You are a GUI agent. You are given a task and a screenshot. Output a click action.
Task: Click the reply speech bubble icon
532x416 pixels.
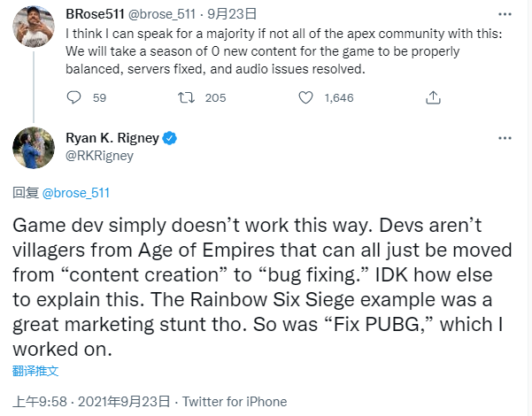click(73, 97)
